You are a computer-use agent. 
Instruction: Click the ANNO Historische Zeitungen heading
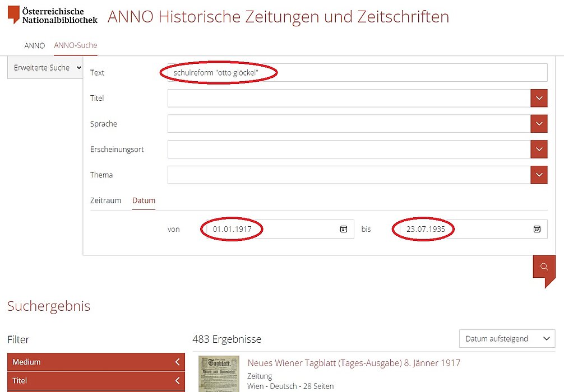279,17
